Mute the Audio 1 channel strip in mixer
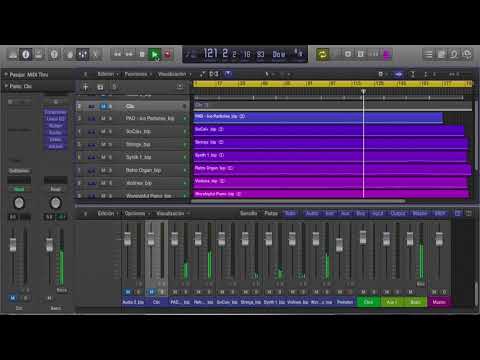This screenshot has width=480, height=360. (128, 292)
